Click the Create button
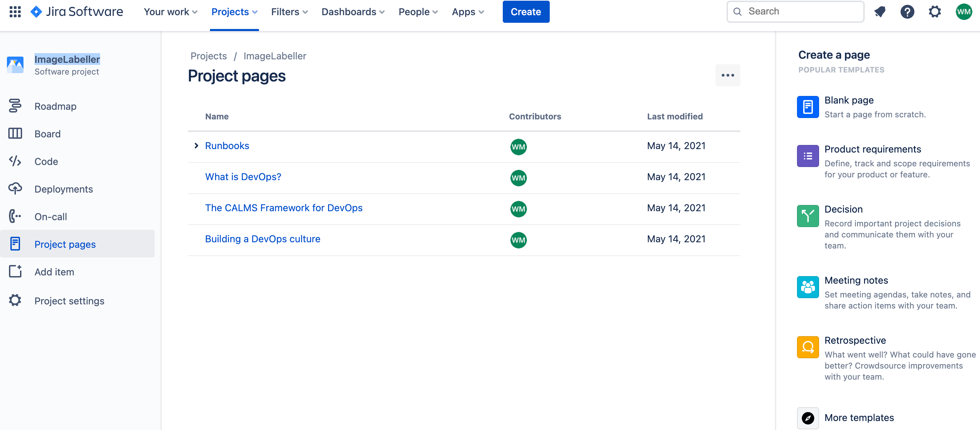 coord(525,11)
